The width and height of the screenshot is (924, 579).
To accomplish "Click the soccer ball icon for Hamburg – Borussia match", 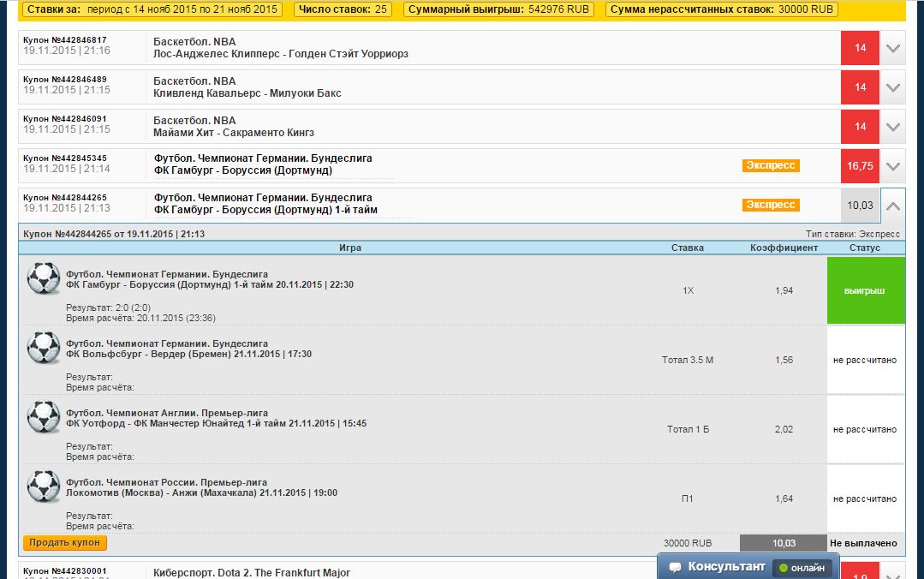I will click(44, 278).
